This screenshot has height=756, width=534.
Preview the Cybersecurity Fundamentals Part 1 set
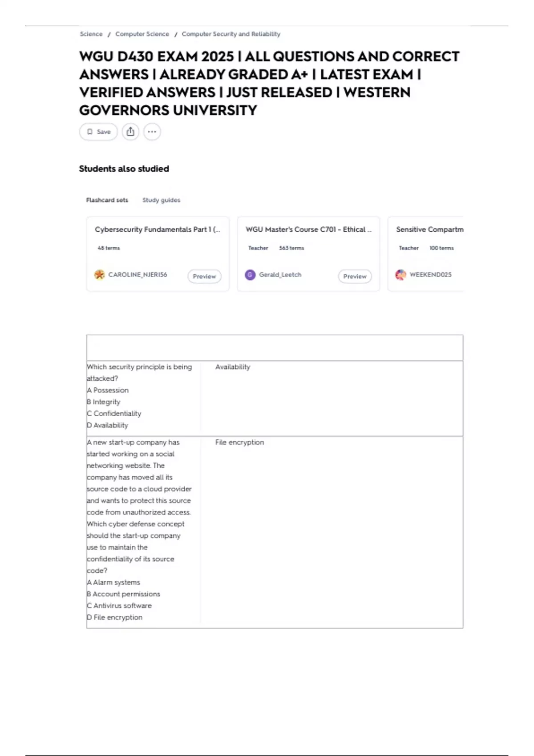tap(204, 276)
